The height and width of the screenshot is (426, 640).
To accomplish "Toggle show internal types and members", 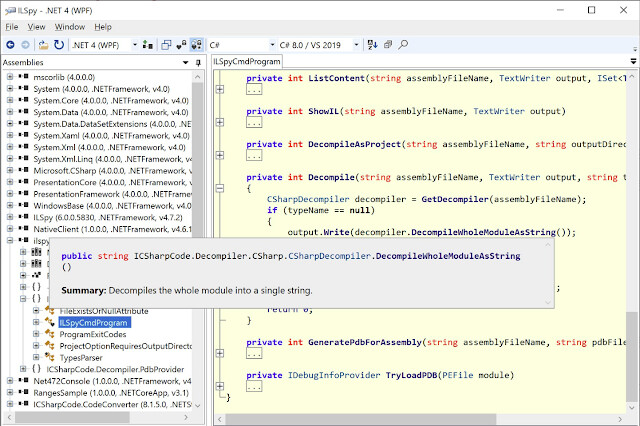I will [x=181, y=45].
